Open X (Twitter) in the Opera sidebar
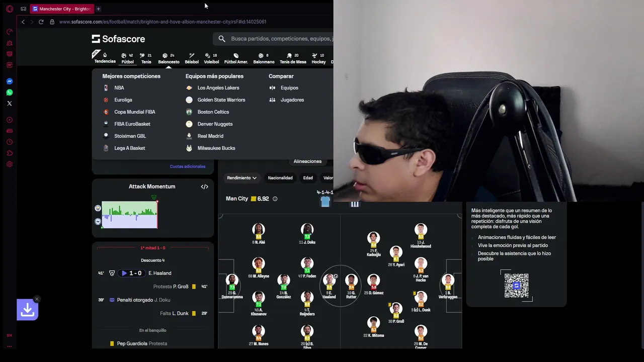644x362 pixels. click(x=9, y=103)
